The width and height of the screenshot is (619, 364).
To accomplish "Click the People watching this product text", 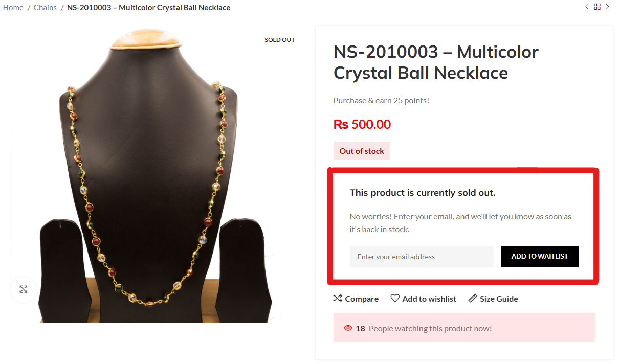I will click(430, 328).
